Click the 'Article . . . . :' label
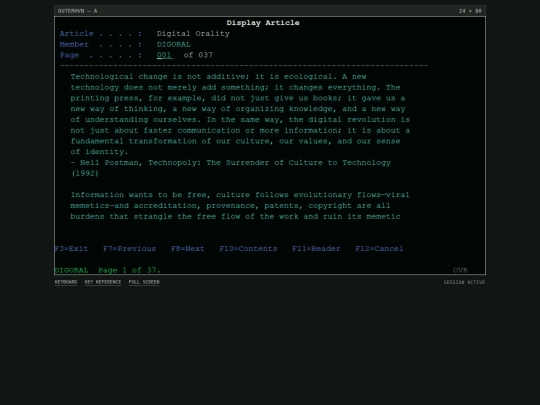The image size is (540, 405). [101, 34]
